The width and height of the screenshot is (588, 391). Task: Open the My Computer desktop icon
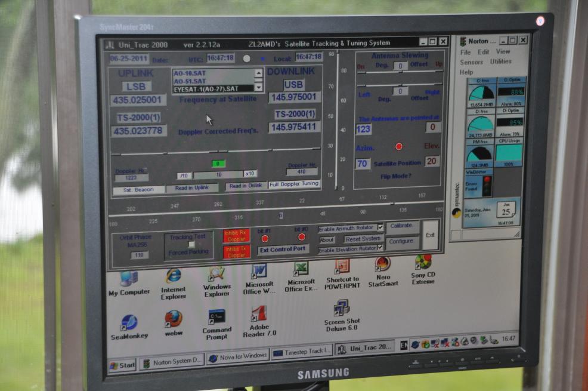click(129, 284)
